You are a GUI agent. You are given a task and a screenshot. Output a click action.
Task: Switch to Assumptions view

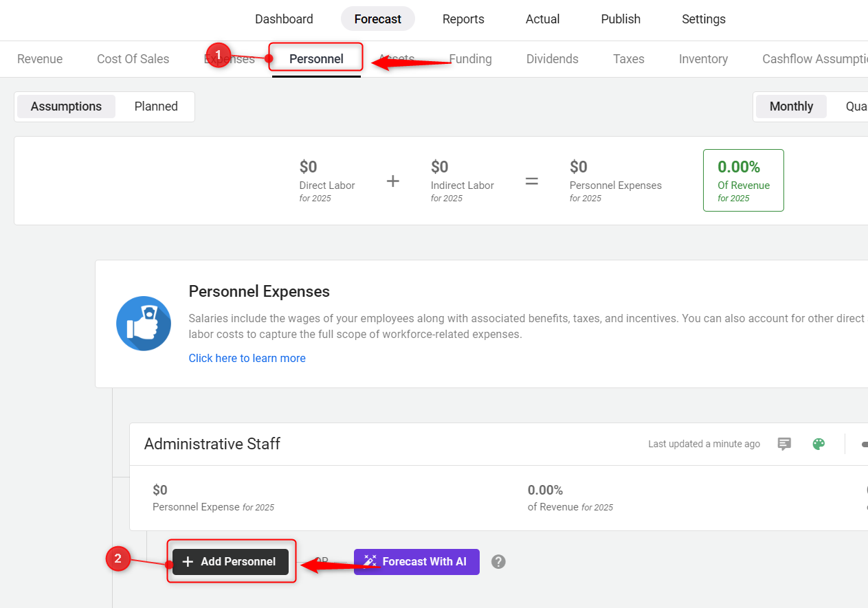[66, 106]
